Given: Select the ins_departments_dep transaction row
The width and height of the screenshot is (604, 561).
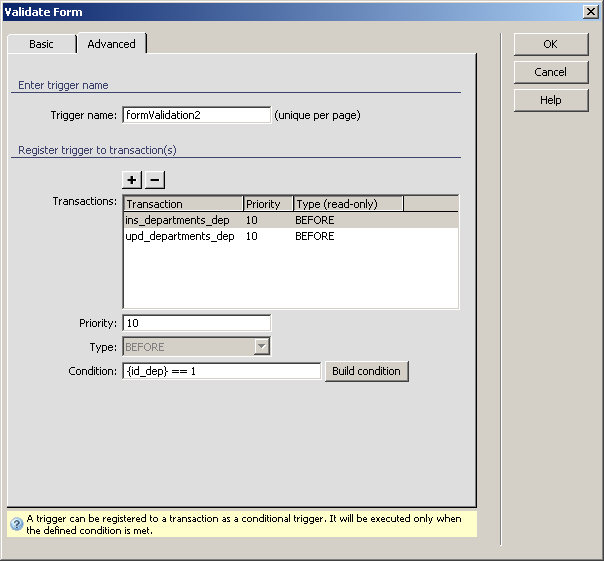Looking at the screenshot, I should pyautogui.click(x=180, y=220).
